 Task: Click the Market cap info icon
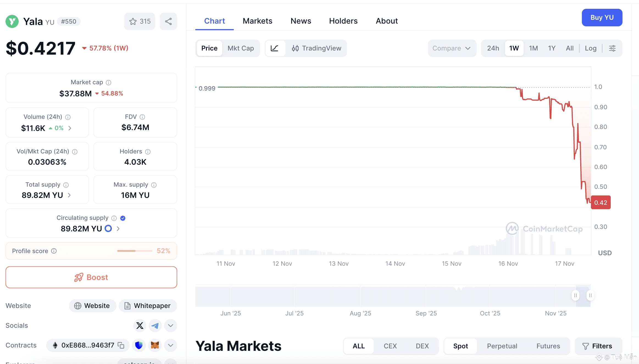(x=109, y=82)
